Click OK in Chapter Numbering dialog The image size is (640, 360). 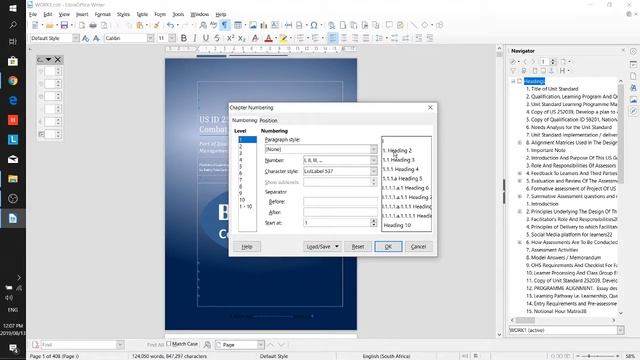pyautogui.click(x=388, y=247)
